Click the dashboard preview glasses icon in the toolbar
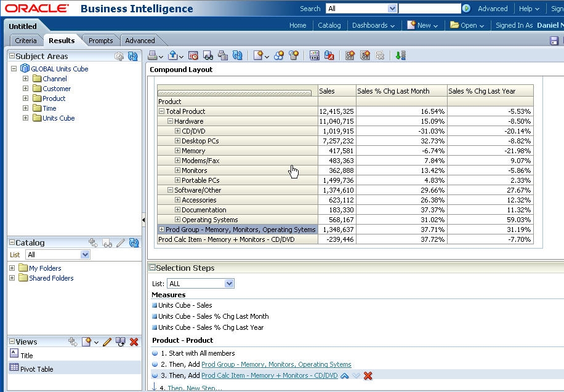Image resolution: width=564 pixels, height=392 pixels. pyautogui.click(x=208, y=55)
